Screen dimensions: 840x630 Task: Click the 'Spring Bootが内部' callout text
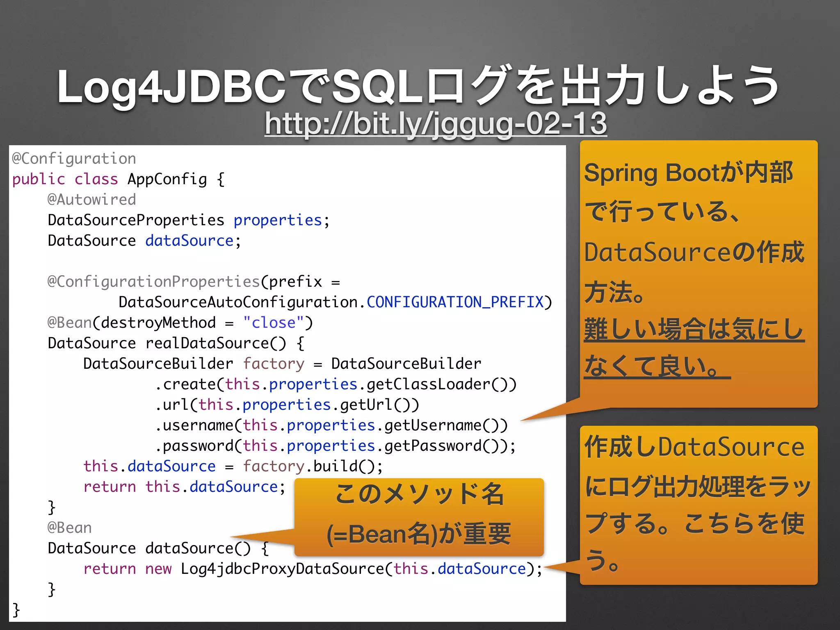(688, 173)
